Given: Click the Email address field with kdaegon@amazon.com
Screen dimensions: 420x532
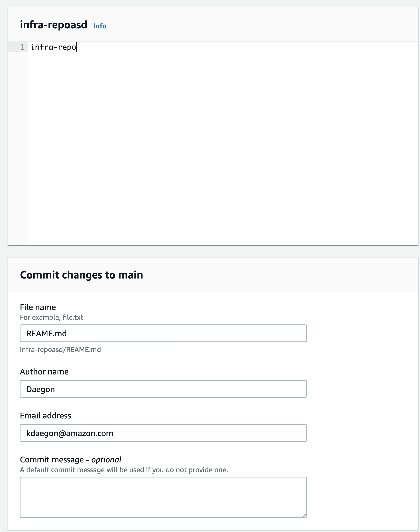Looking at the screenshot, I should [163, 433].
